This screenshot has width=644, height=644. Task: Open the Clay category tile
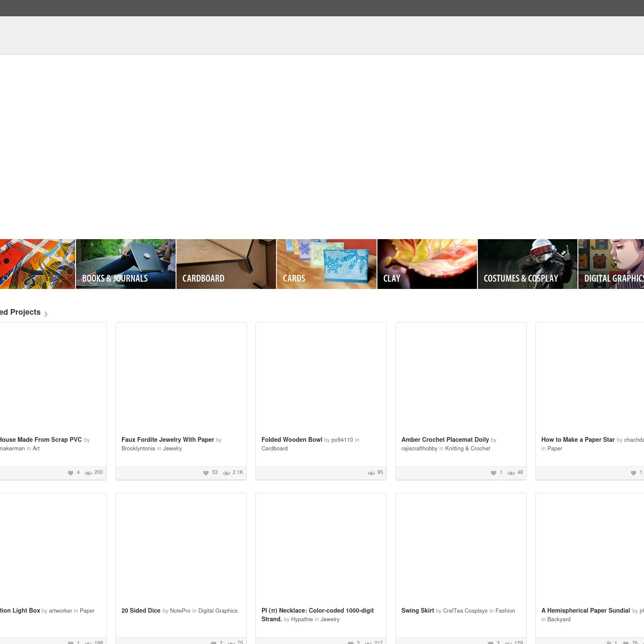[427, 264]
